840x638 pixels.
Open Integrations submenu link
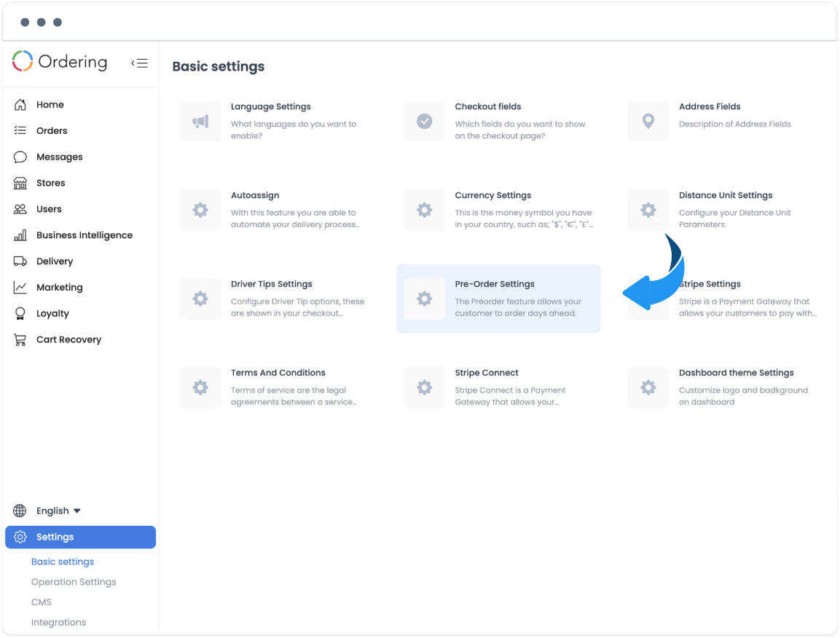pyautogui.click(x=58, y=623)
